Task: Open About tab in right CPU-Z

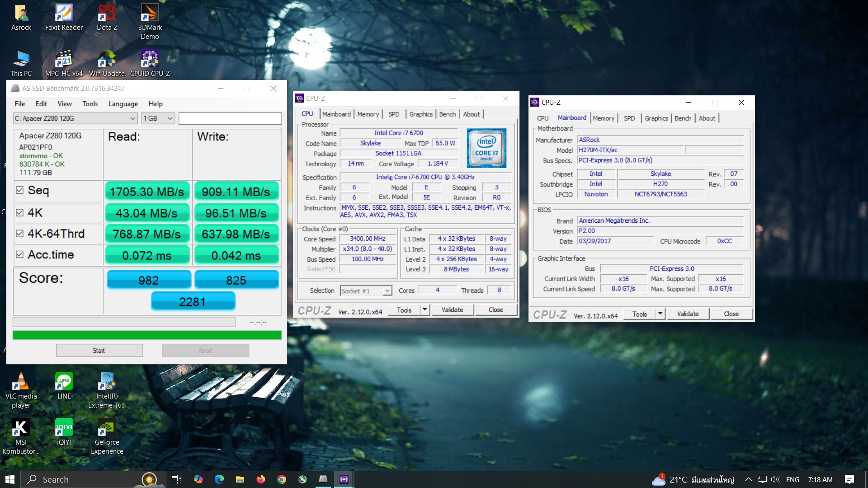Action: pos(707,118)
